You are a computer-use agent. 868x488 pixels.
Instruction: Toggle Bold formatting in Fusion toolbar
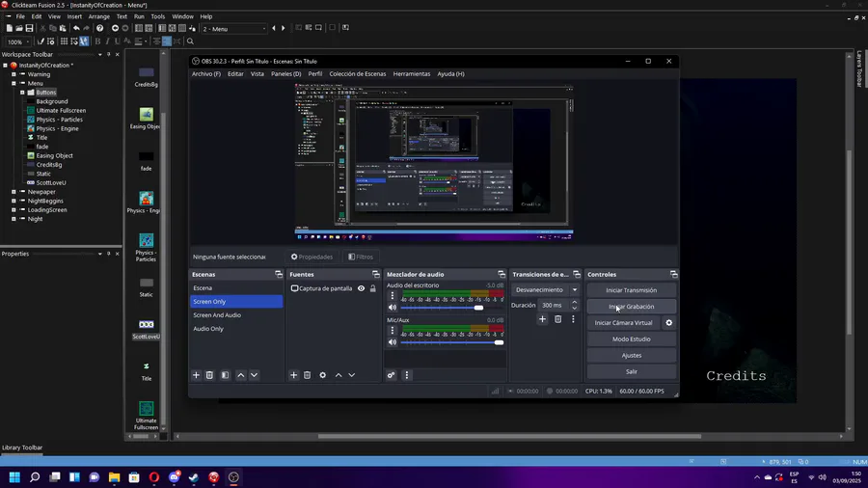click(x=97, y=41)
